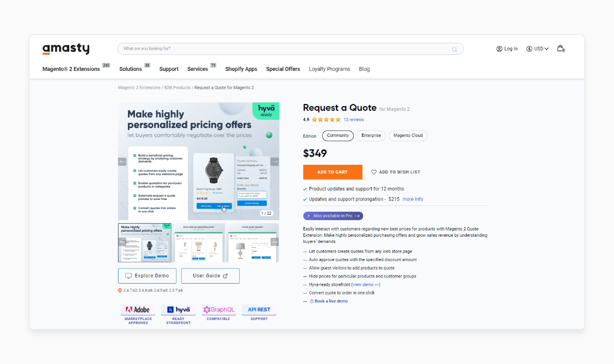614x364 pixels.
Task: Click the user Login icon
Action: click(x=499, y=48)
